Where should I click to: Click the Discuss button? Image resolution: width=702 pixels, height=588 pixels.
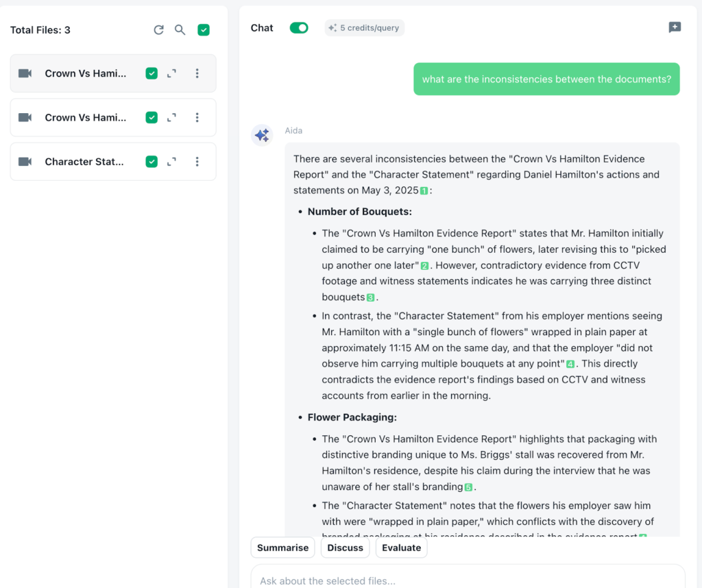tap(345, 548)
